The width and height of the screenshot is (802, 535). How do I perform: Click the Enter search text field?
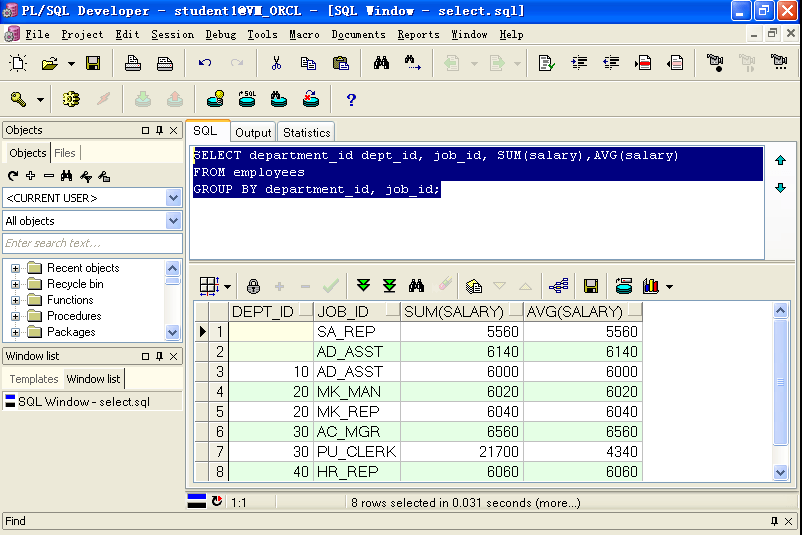(92, 243)
